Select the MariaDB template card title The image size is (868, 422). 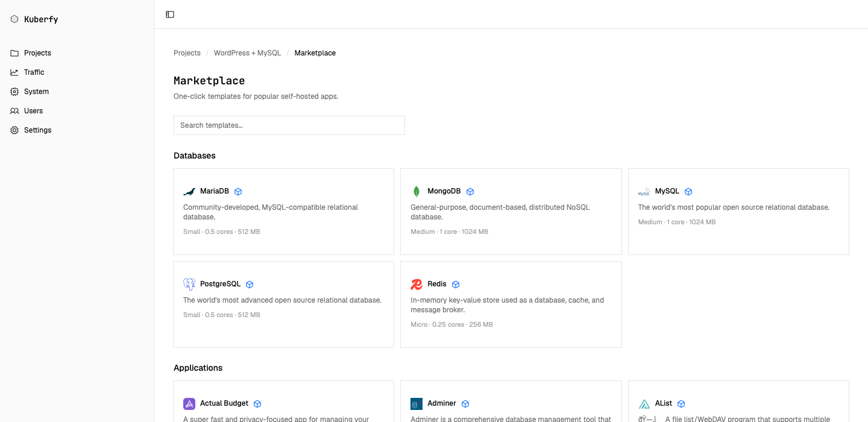point(215,191)
